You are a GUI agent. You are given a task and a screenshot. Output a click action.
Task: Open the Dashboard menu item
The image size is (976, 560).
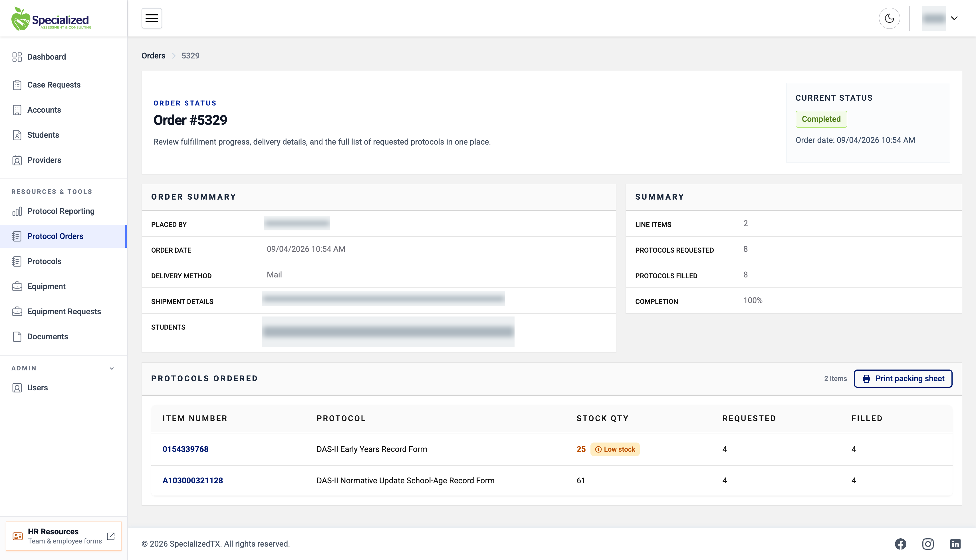pyautogui.click(x=64, y=57)
